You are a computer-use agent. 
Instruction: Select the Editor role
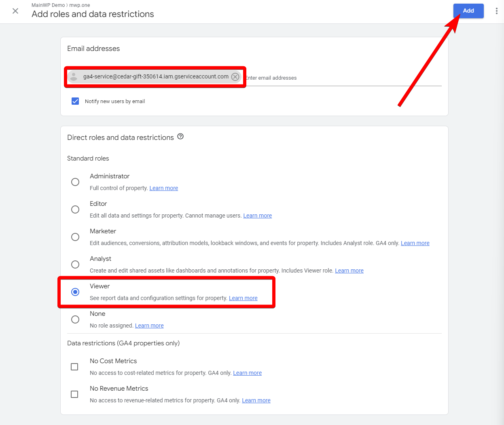(x=75, y=209)
